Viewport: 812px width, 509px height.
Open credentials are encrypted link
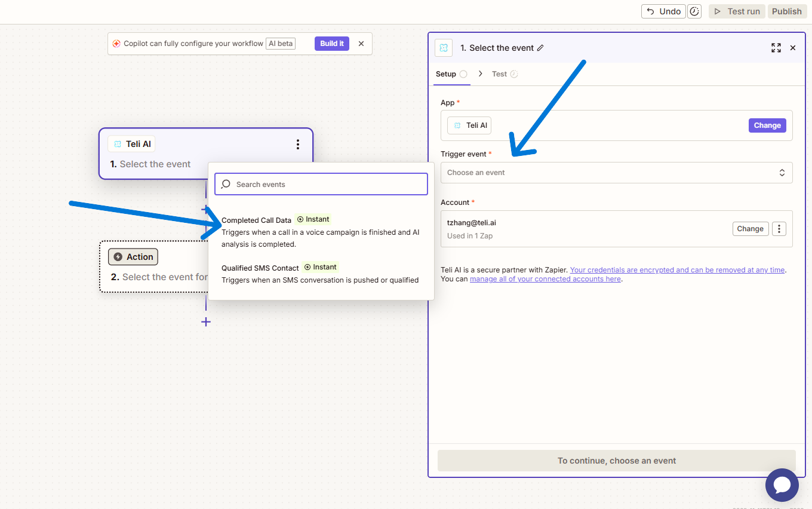point(677,270)
